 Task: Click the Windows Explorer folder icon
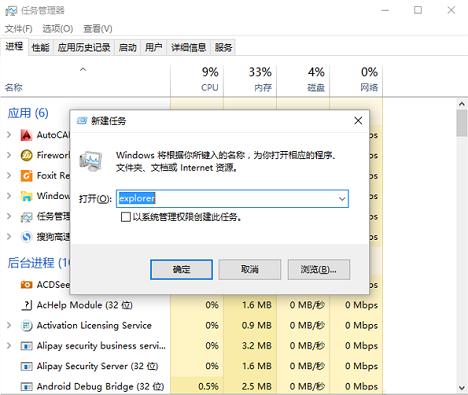26,196
